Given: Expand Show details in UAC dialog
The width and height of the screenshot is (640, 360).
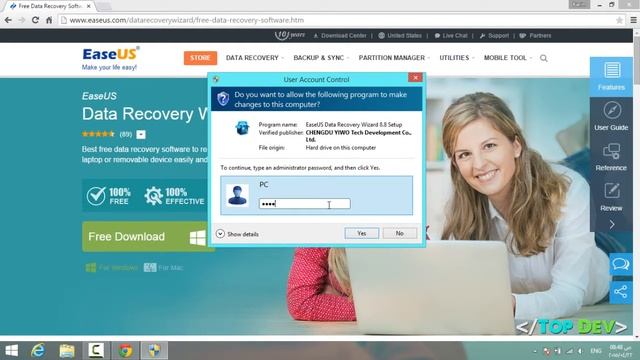Looking at the screenshot, I should coord(238,234).
